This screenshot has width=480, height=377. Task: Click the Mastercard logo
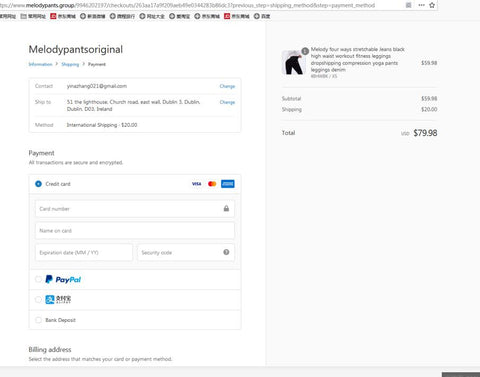coord(212,184)
